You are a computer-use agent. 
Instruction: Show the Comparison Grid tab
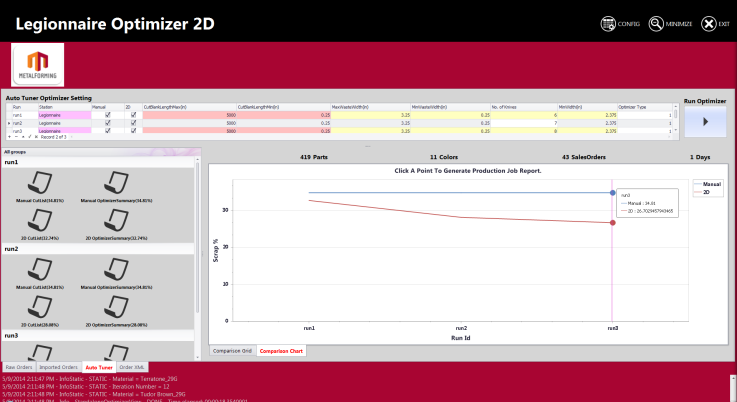pyautogui.click(x=232, y=351)
